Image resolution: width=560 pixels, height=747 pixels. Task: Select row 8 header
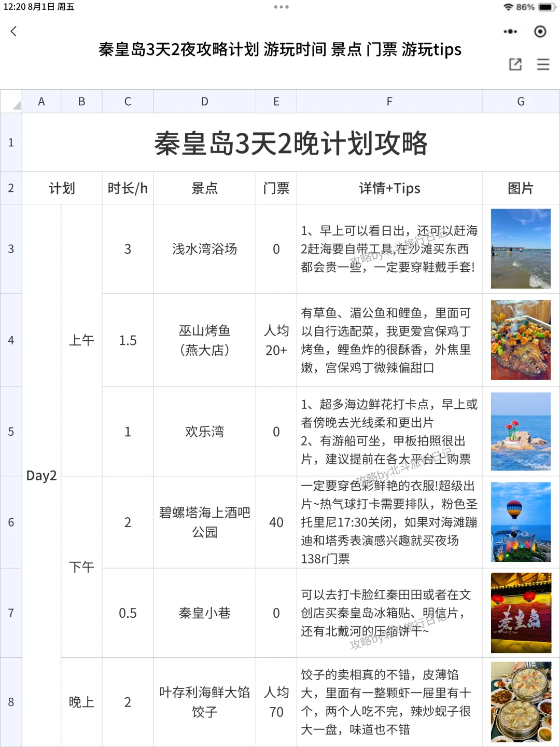pos(11,702)
